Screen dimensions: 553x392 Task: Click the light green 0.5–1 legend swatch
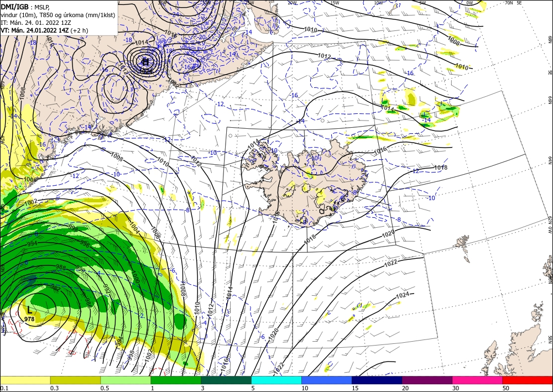(x=126, y=380)
